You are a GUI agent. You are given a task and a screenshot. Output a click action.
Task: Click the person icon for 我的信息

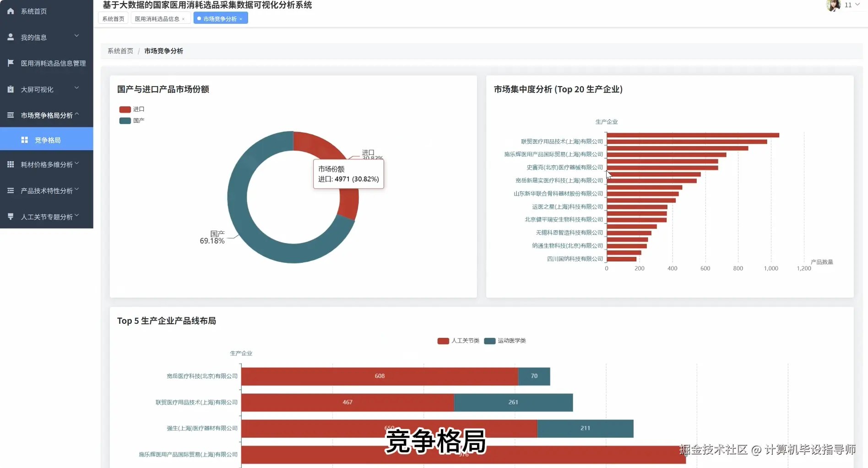(11, 37)
